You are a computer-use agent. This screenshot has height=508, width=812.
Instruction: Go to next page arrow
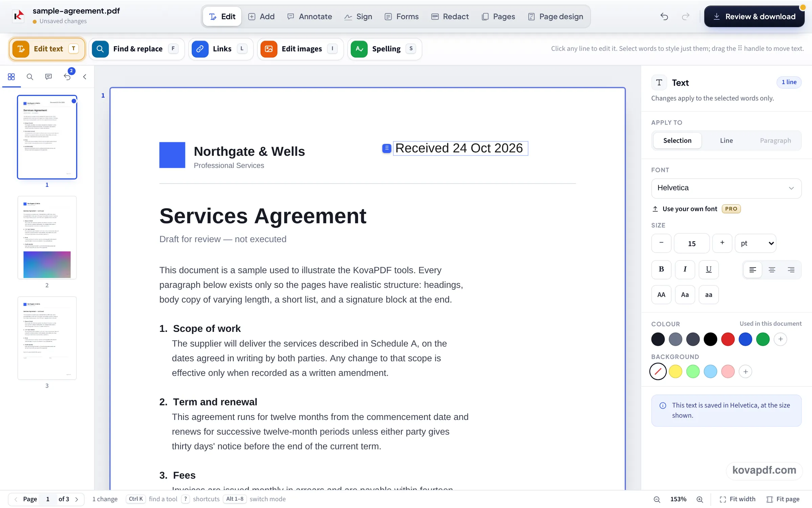point(77,499)
